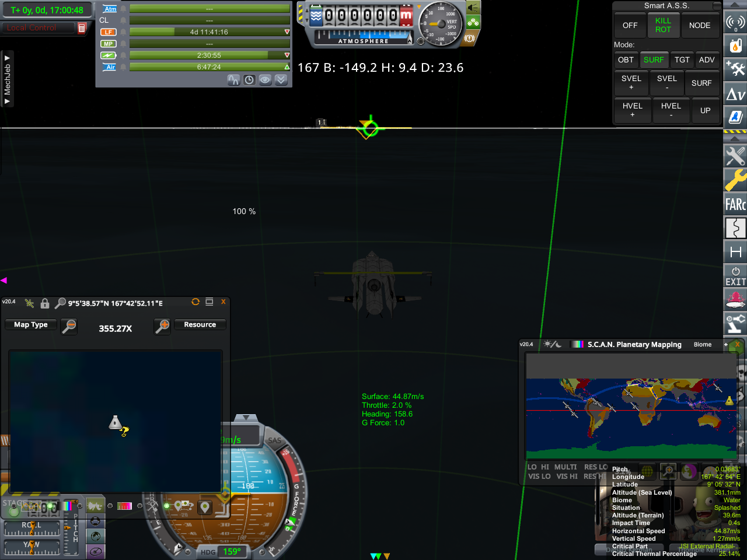Select UP orientation
Viewport: 747px width, 560px height.
(706, 110)
